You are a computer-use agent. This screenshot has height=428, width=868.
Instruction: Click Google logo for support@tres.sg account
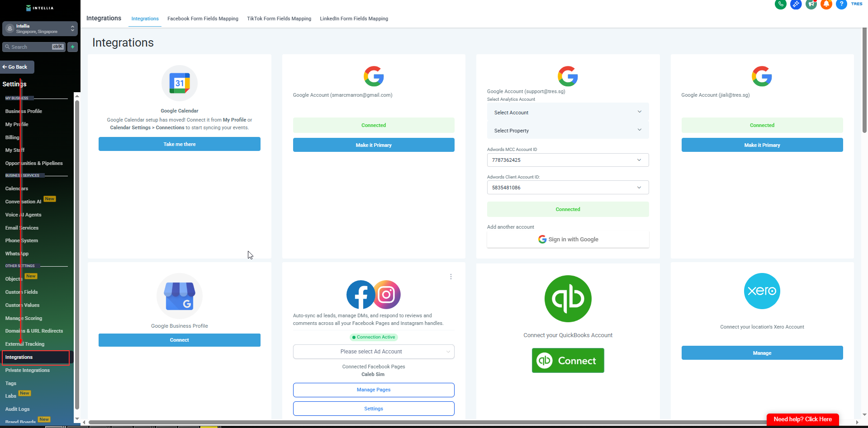point(568,76)
